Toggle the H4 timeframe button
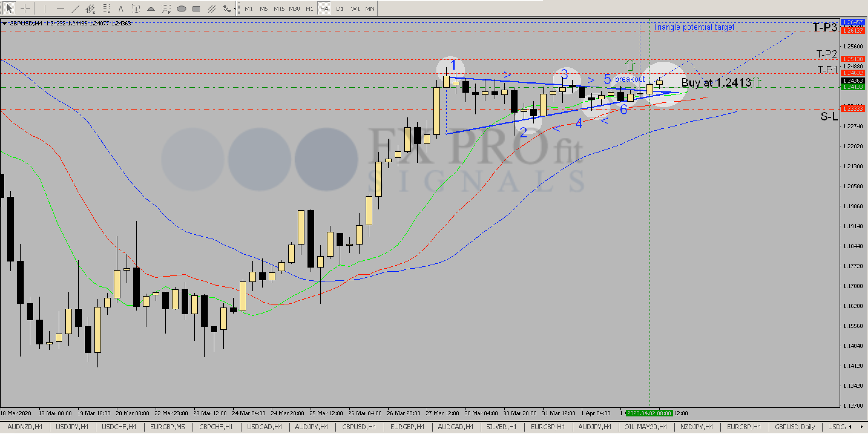868x434 pixels. [324, 9]
